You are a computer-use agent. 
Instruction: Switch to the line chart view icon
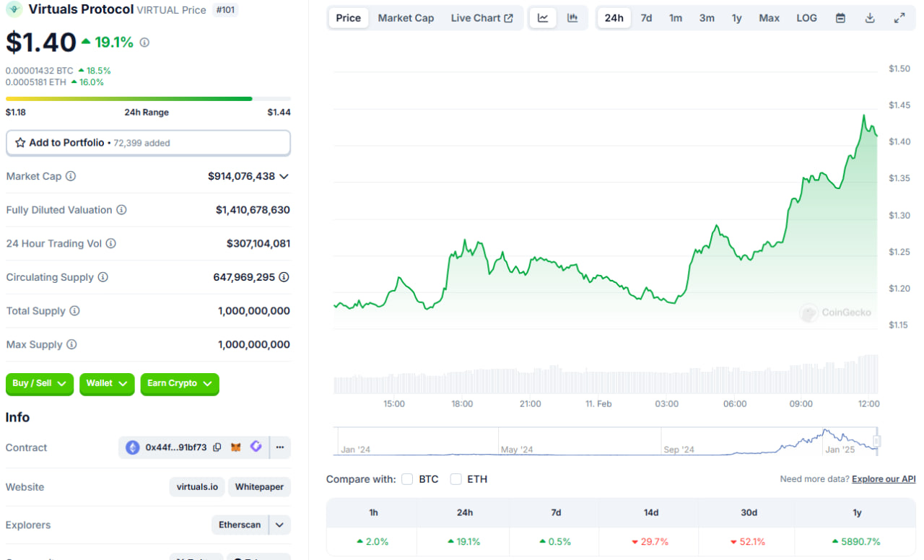coord(543,18)
